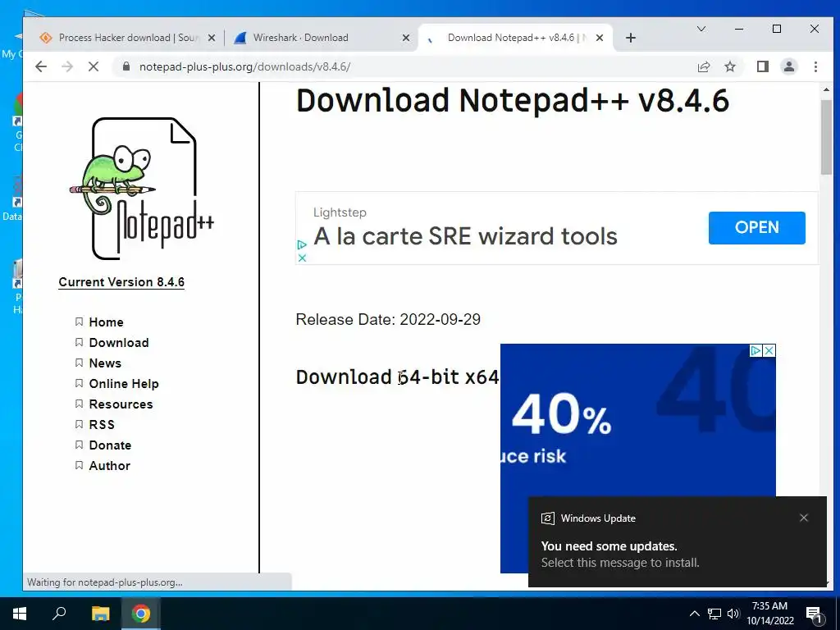This screenshot has width=840, height=630.
Task: Open the taskbar clock and date
Action: click(769, 614)
